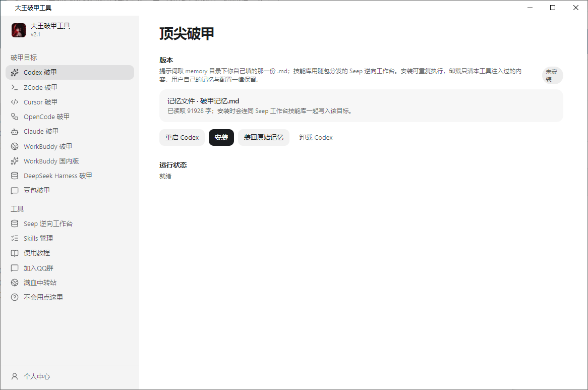Click the 记忆文件 · 破甲记忆.md card
This screenshot has width=588, height=390.
point(361,106)
